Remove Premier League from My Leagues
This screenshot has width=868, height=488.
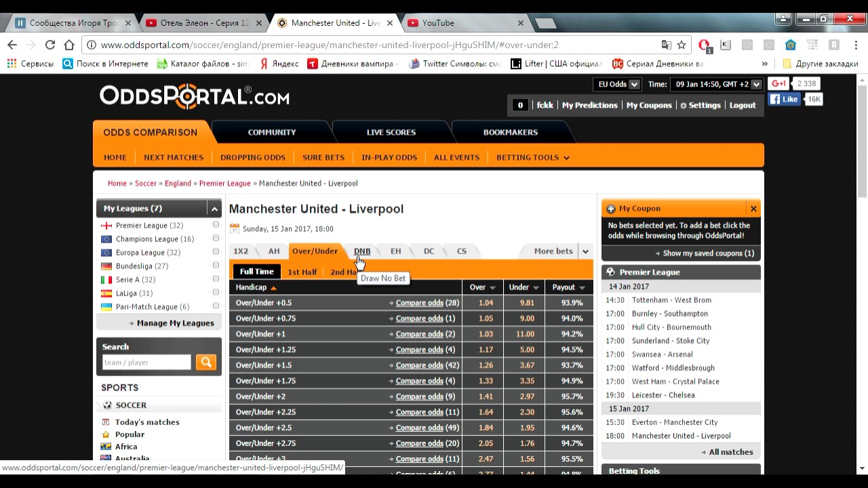216,225
